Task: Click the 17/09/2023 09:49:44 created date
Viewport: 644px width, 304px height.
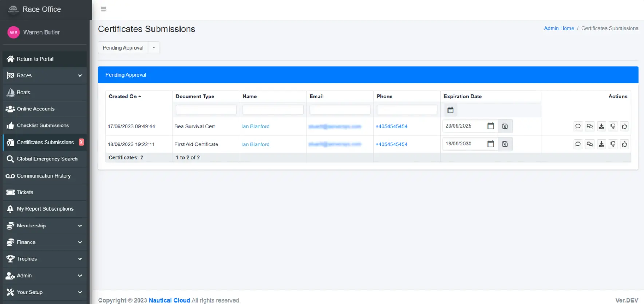Action: click(x=131, y=126)
